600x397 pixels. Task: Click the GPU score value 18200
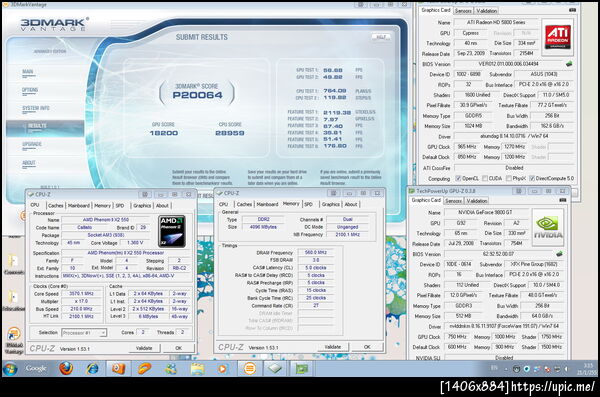point(163,133)
